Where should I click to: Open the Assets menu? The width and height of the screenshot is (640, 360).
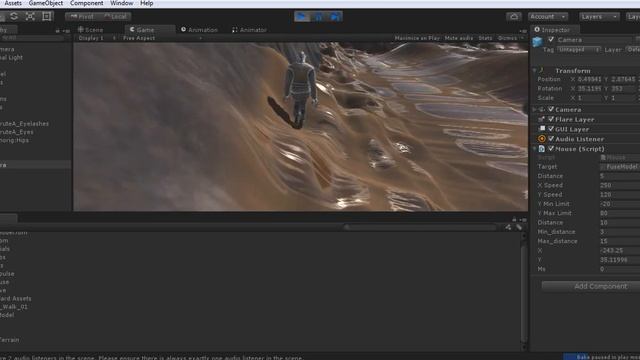coord(13,3)
